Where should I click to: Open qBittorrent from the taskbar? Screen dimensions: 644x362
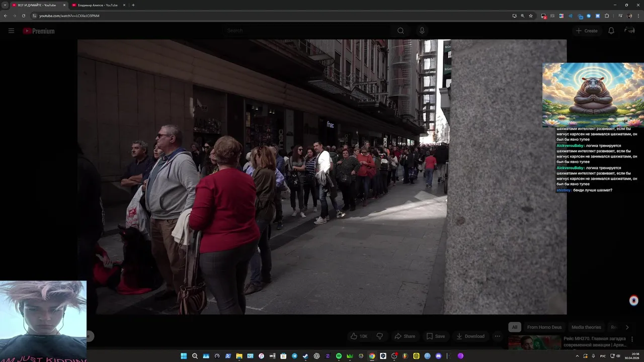click(428, 356)
